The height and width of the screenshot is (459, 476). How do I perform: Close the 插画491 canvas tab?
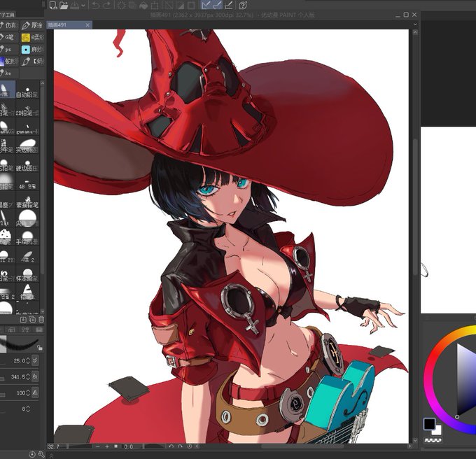pyautogui.click(x=87, y=25)
